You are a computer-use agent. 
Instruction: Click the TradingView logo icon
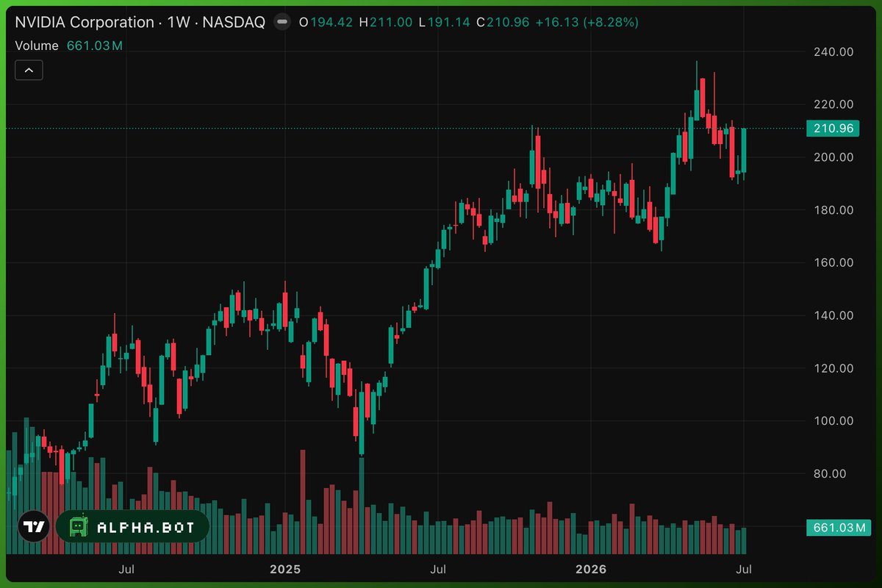(x=34, y=527)
